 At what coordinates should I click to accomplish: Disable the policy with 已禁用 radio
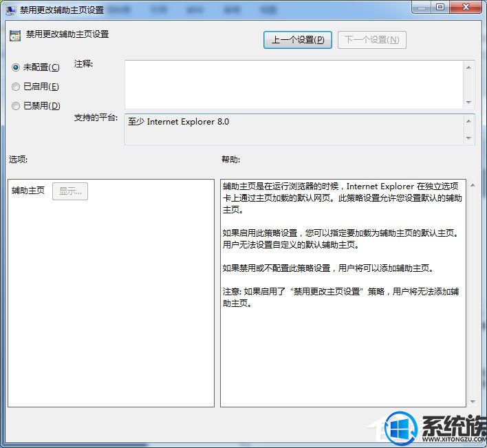[16, 106]
